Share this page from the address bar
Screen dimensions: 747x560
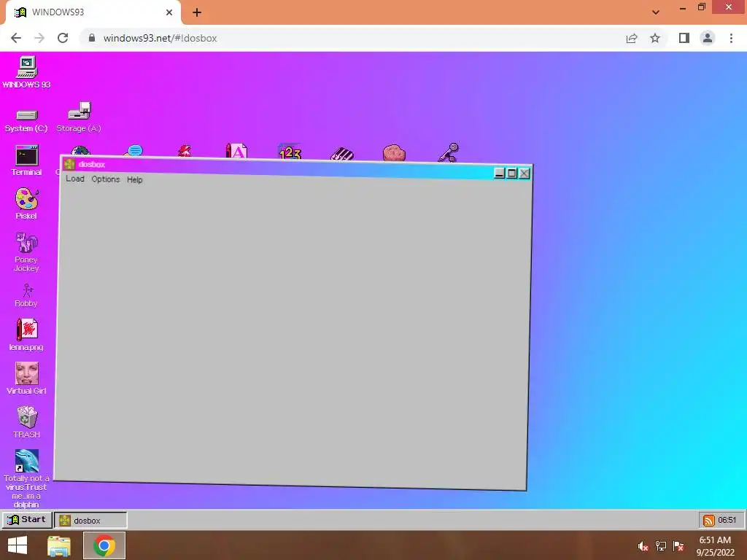(632, 38)
